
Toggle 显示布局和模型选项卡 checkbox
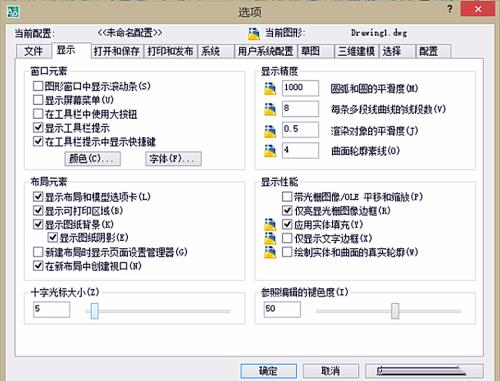coord(38,196)
